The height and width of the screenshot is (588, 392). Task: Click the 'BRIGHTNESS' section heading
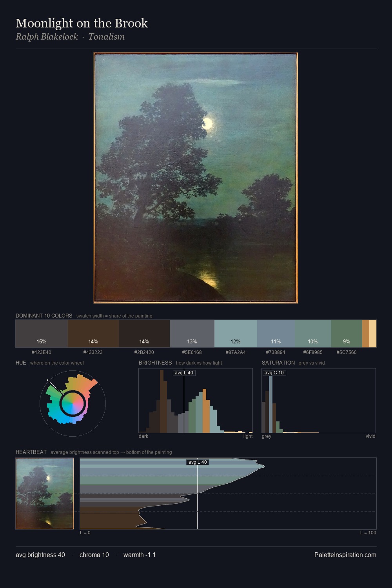[155, 363]
